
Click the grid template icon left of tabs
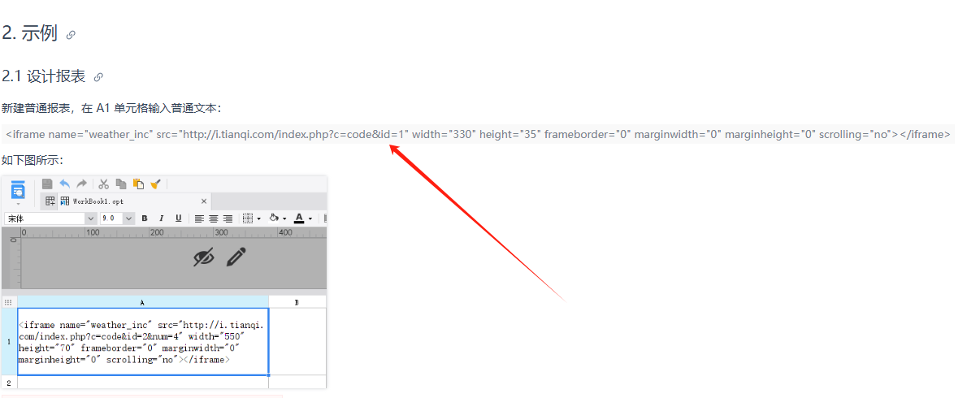click(50, 201)
